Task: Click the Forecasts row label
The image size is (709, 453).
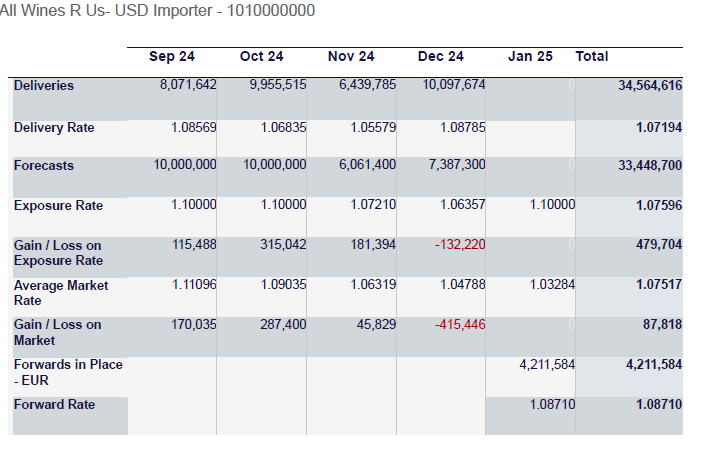Action: click(43, 165)
